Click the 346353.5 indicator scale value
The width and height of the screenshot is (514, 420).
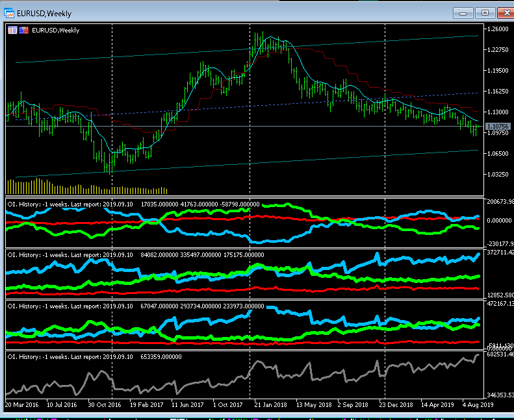pyautogui.click(x=500, y=395)
